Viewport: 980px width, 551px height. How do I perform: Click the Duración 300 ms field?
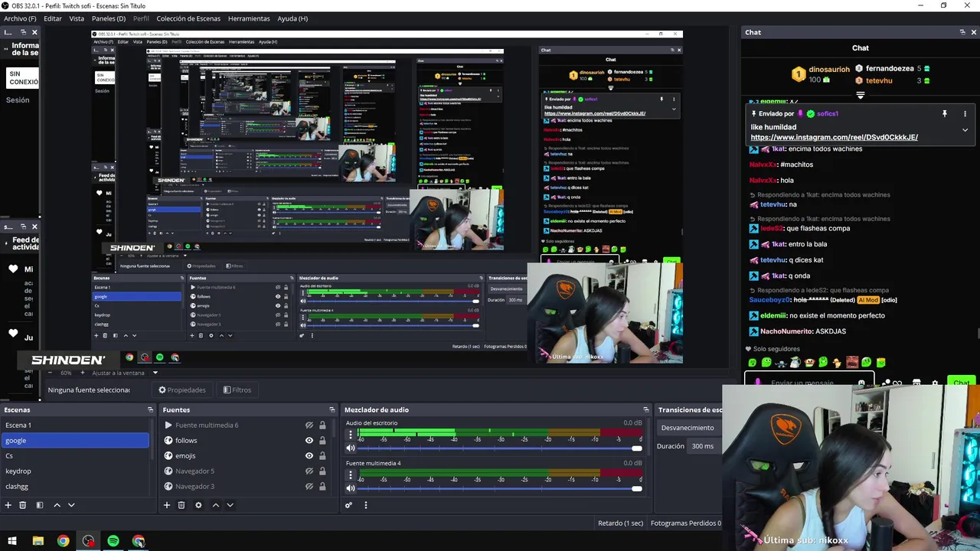tap(703, 446)
